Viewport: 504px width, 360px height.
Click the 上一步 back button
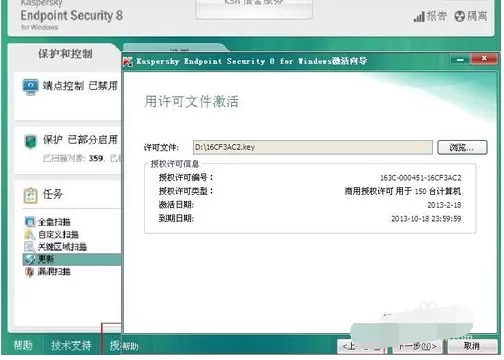point(362,347)
